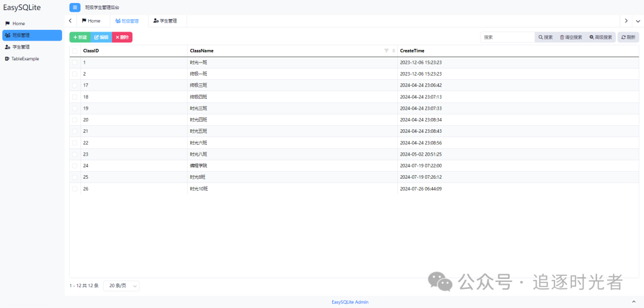The width and height of the screenshot is (644, 308).
Task: Focus the 搜索 search input field
Action: [507, 37]
